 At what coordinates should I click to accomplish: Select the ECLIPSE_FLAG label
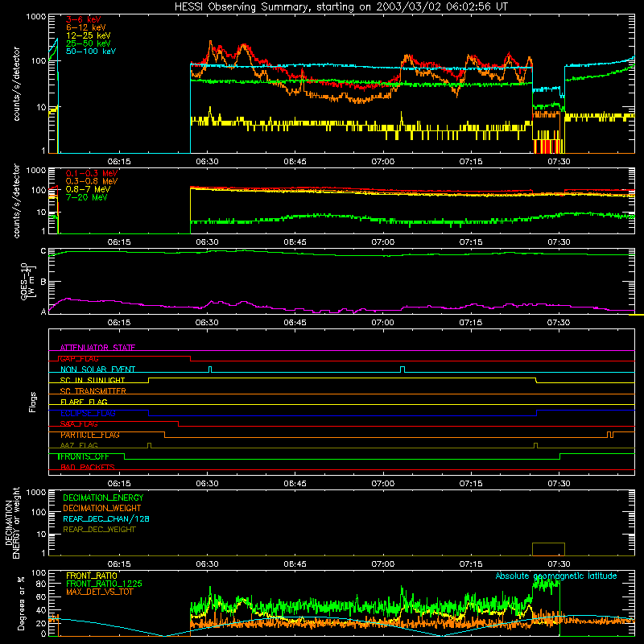coord(88,413)
